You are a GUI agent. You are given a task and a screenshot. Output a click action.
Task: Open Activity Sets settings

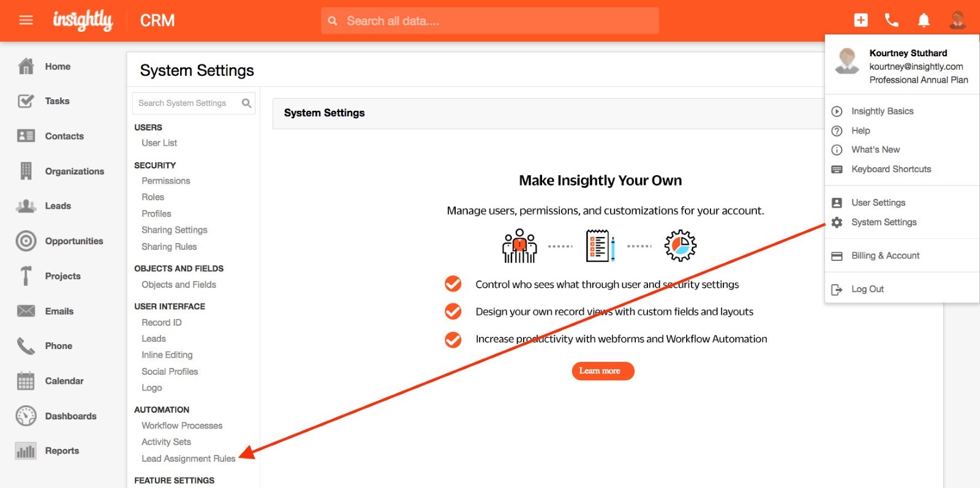click(166, 442)
